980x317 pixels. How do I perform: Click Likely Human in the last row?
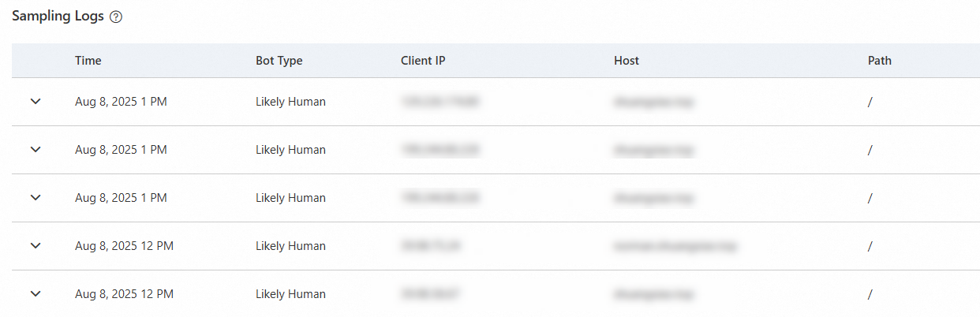(290, 294)
